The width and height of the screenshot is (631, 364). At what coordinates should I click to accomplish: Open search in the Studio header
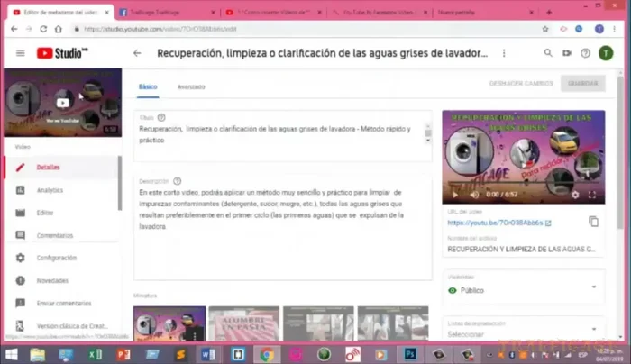point(548,52)
